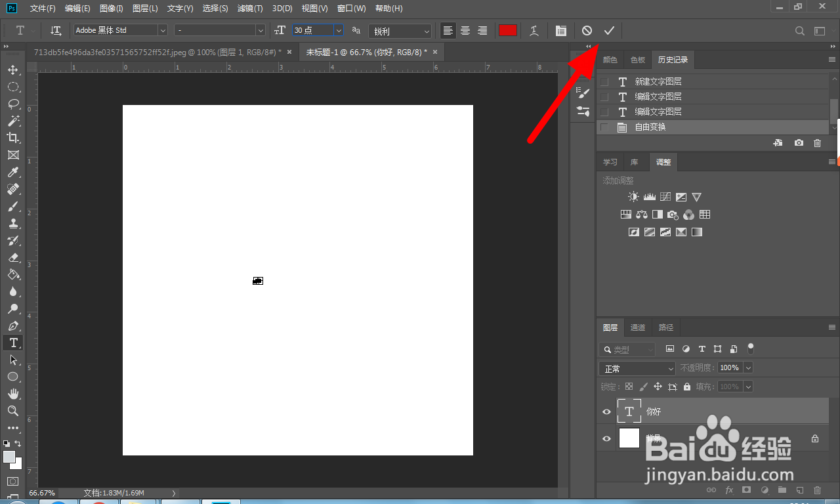Image resolution: width=840 pixels, height=504 pixels.
Task: Open the 类型 layer filter dropdown
Action: [x=627, y=350]
